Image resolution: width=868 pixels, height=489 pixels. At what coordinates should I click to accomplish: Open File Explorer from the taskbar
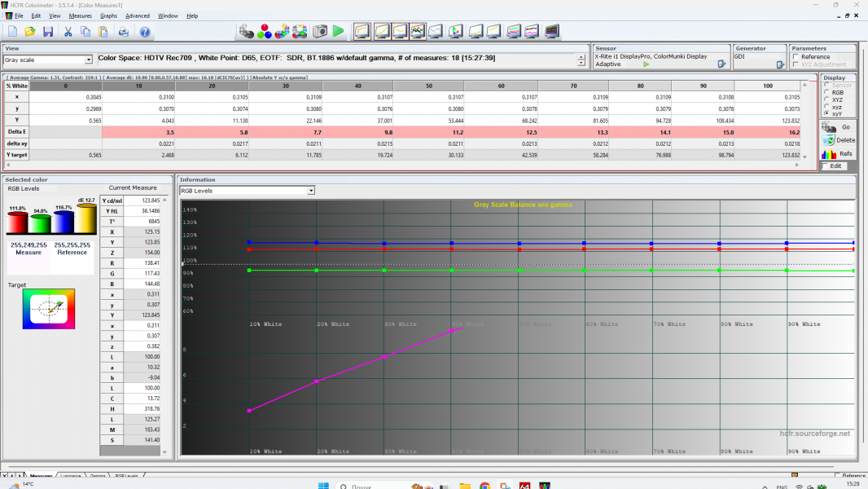click(x=464, y=486)
